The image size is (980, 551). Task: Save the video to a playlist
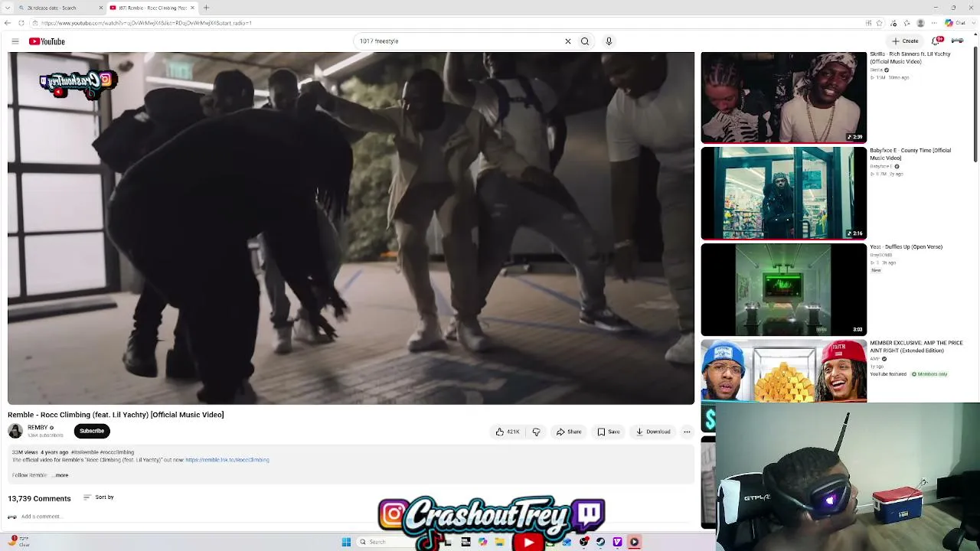[x=609, y=432]
